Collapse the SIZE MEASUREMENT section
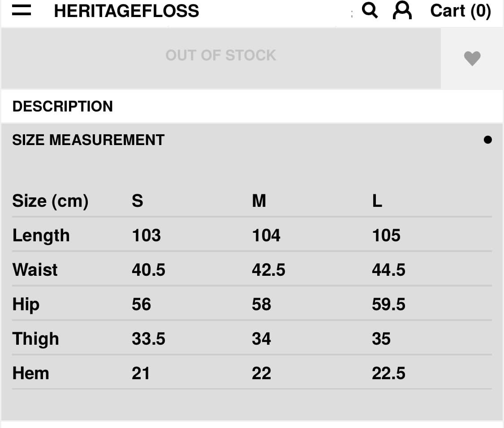 coord(88,140)
